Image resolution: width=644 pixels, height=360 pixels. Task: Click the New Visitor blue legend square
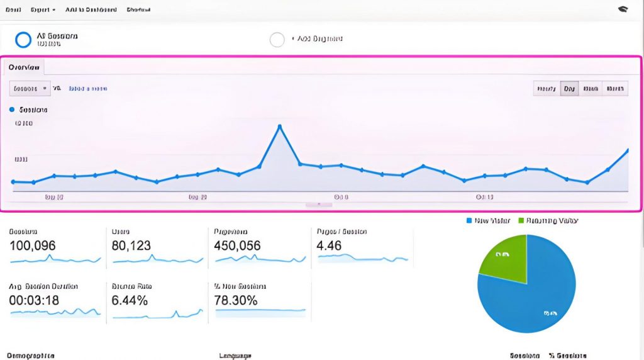470,221
